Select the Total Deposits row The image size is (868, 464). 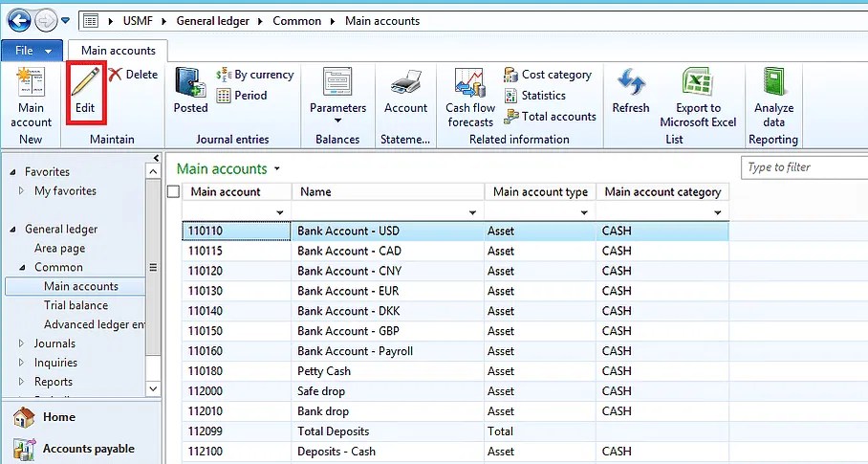pos(455,431)
